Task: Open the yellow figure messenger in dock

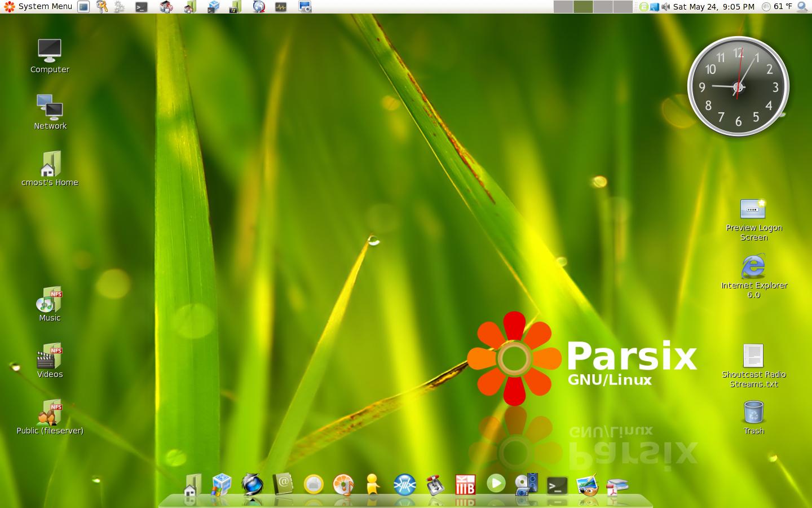Action: pos(373,484)
